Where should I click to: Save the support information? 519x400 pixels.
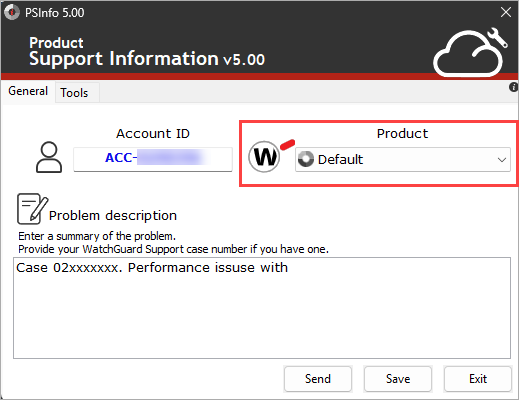(x=398, y=379)
